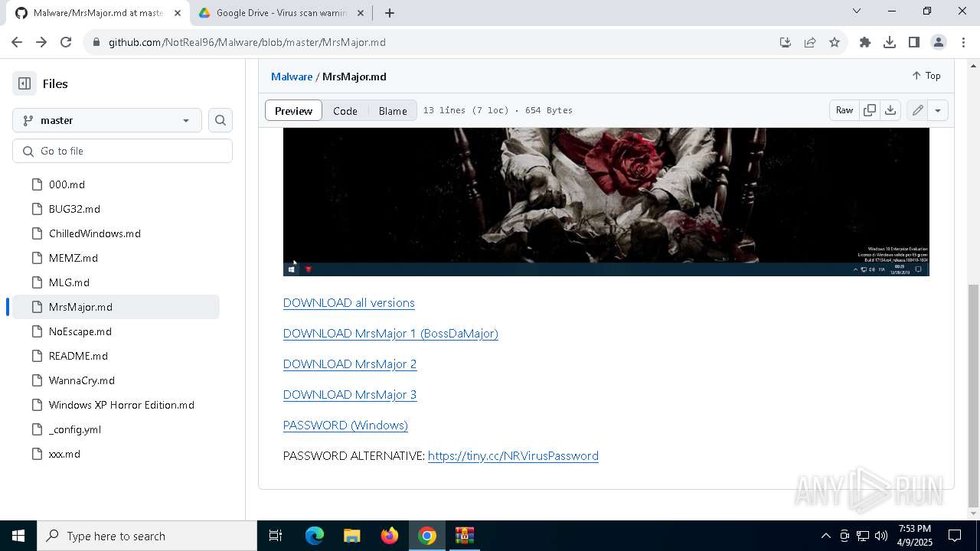Open WannaCry.md in file tree
This screenshot has width=980, height=551.
pos(81,380)
